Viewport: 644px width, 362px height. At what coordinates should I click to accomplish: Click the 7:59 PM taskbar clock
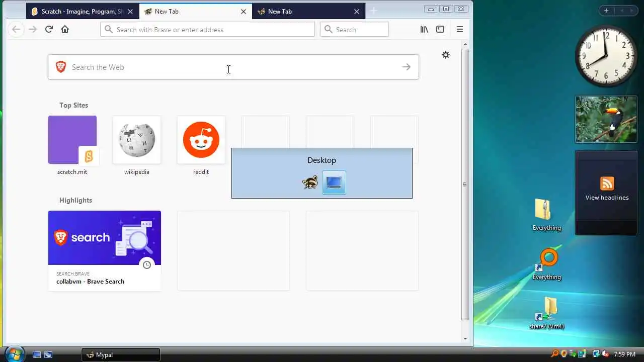point(624,354)
